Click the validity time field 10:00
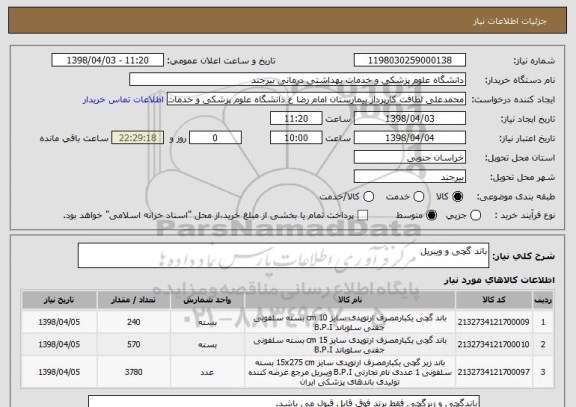 (296, 138)
